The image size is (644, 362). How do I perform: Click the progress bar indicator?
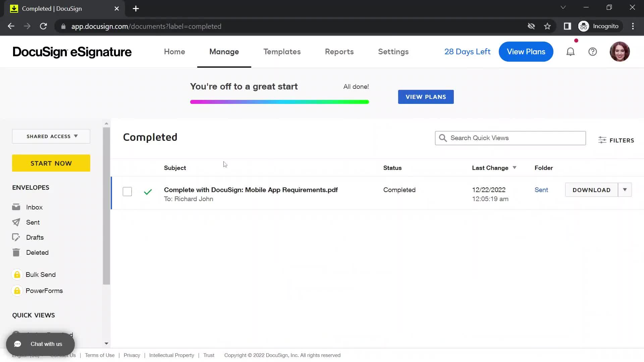pos(279,102)
